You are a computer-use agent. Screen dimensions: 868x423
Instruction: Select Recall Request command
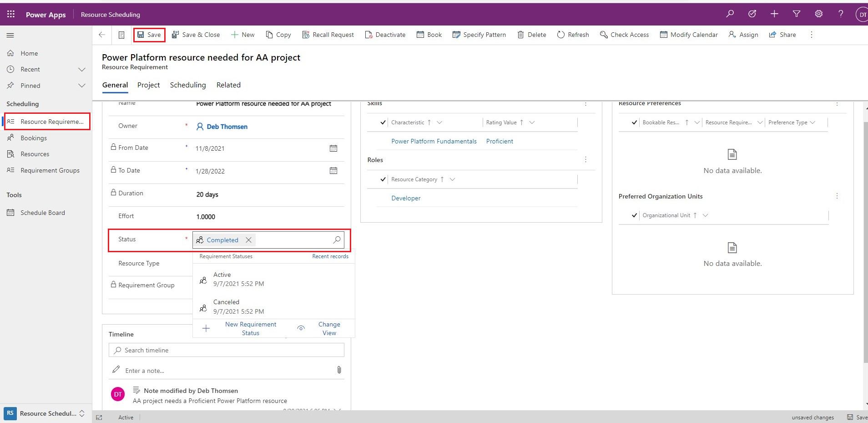(x=328, y=35)
